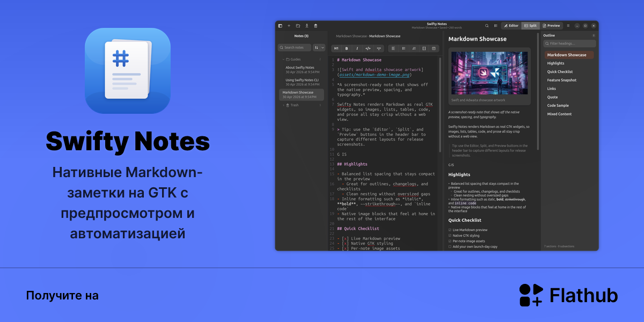Open search via header magnifier icon

(x=487, y=26)
